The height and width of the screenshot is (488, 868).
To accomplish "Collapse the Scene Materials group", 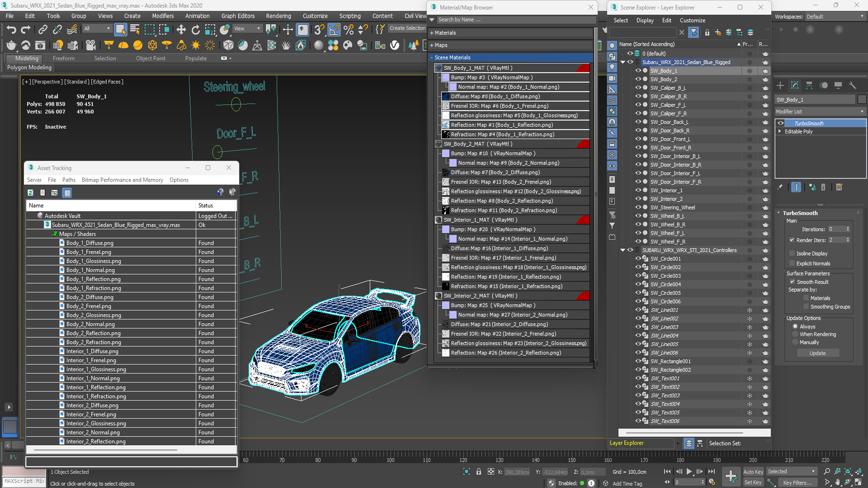I will pos(432,58).
